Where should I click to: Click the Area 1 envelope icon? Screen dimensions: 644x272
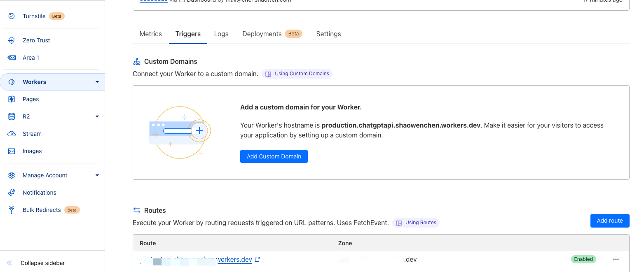pos(12,58)
